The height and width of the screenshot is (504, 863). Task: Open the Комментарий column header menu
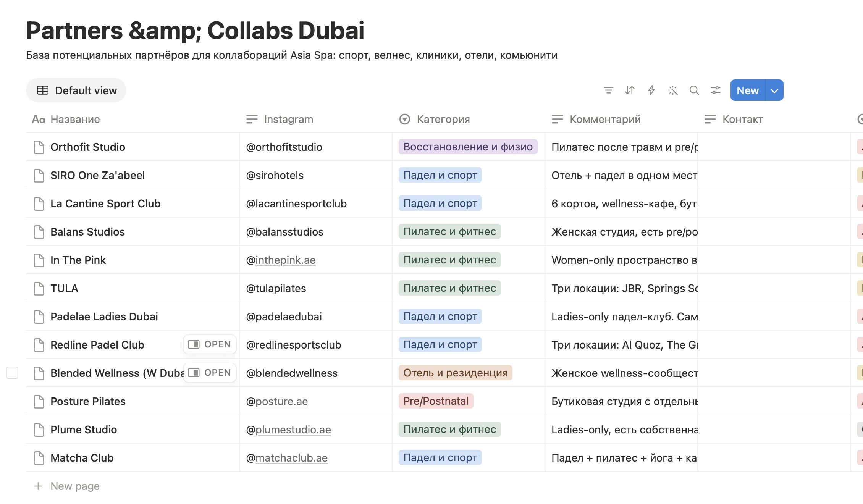tap(621, 120)
